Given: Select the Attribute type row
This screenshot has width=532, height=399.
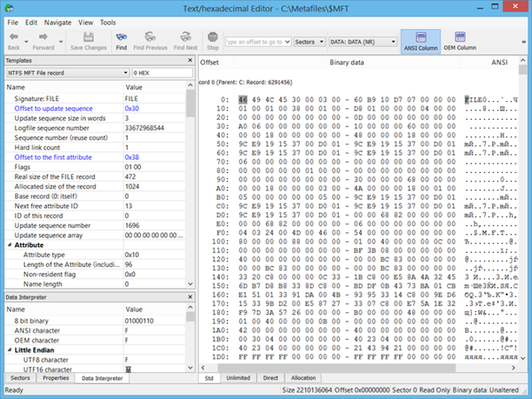Looking at the screenshot, I should 95,255.
